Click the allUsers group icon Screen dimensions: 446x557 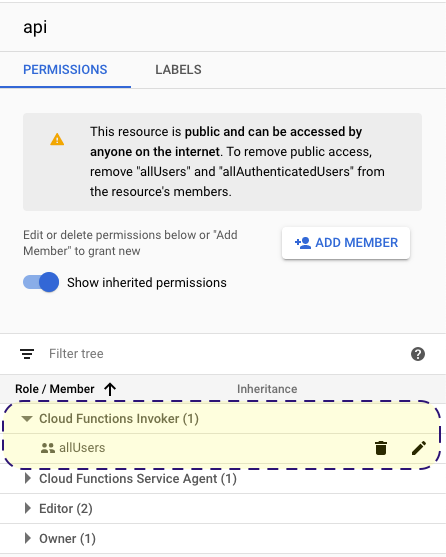tap(48, 448)
